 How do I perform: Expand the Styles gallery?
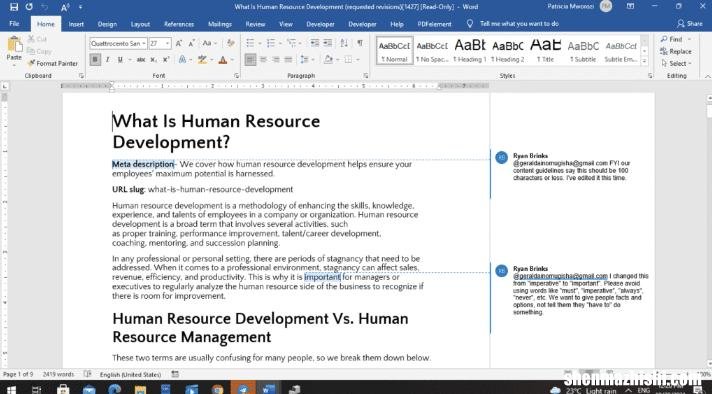644,60
